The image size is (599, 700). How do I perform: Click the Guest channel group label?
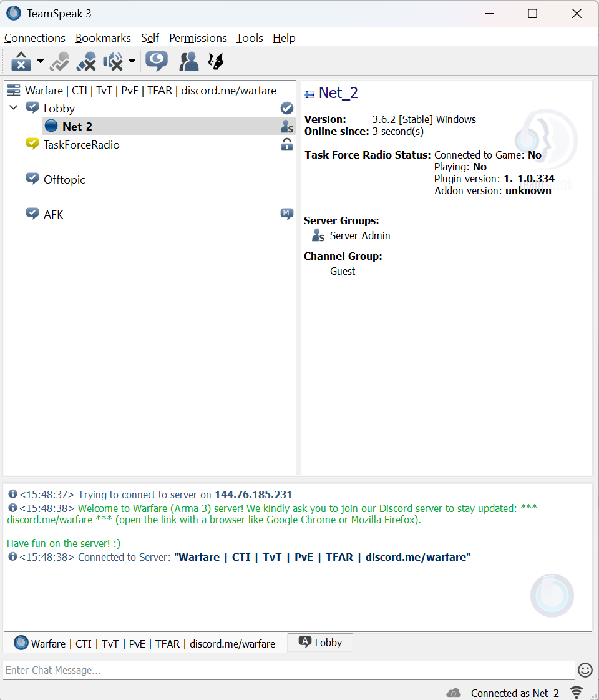tap(343, 271)
